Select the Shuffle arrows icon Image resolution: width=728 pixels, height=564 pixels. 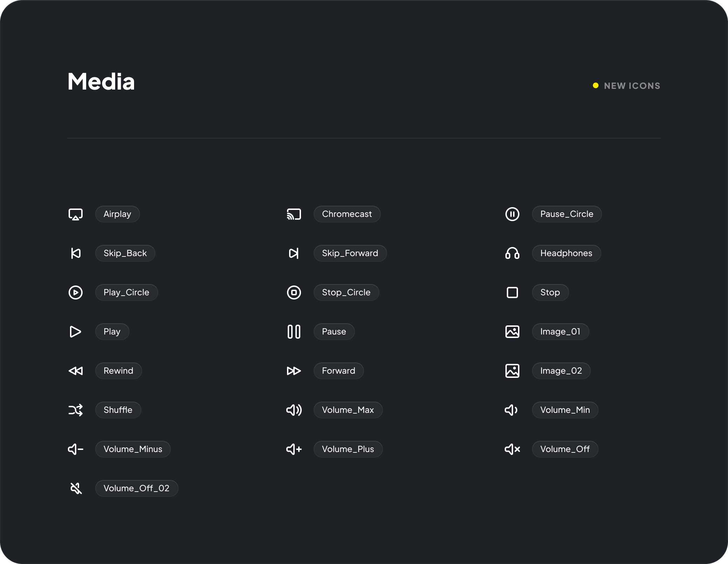[x=76, y=410]
